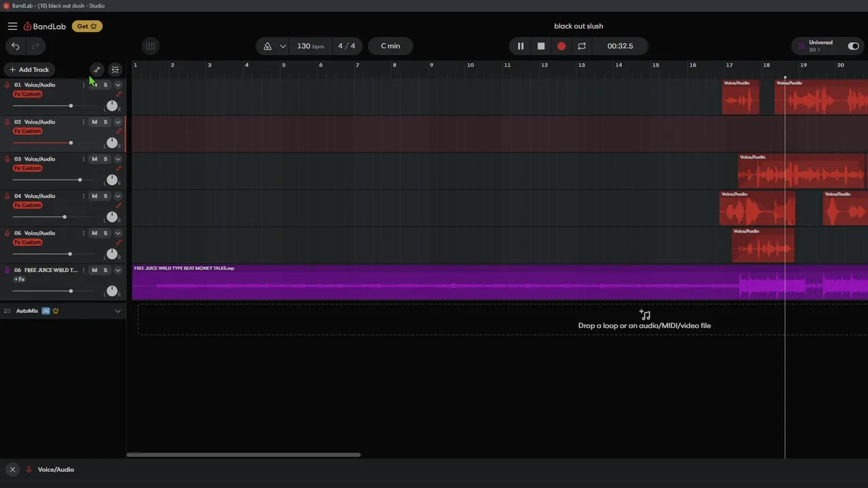868x488 pixels.
Task: Solo track 03 Voice/Audio
Action: coord(105,159)
